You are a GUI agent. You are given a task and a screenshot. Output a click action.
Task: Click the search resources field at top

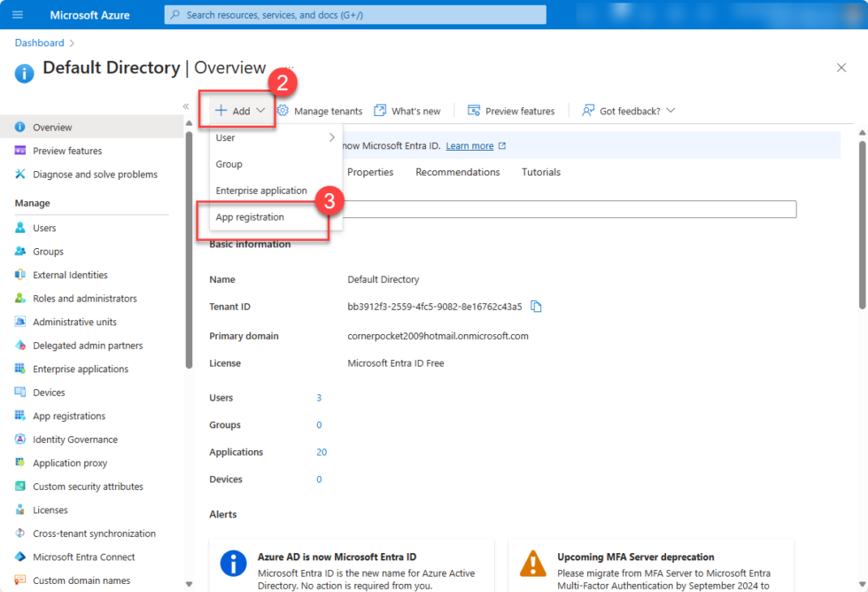coord(354,13)
